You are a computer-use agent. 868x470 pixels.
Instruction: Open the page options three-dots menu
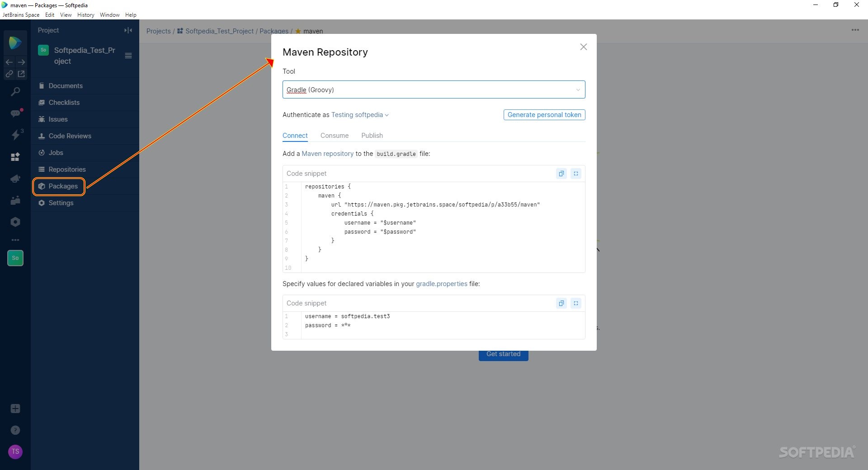tap(855, 30)
